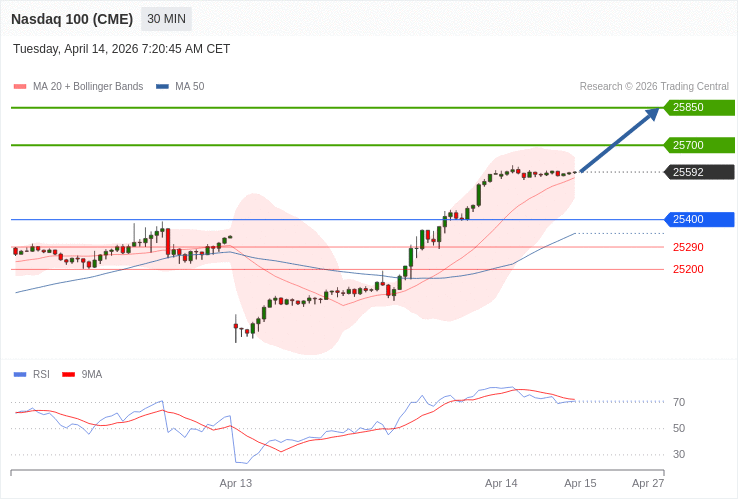Image resolution: width=738 pixels, height=500 pixels.
Task: Click the MA 20 + Bollinger Bands legend label
Action: point(88,87)
